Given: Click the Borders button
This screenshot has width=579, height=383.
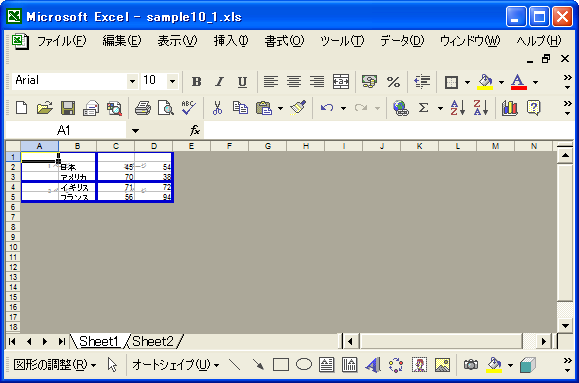Looking at the screenshot, I should pyautogui.click(x=451, y=82).
